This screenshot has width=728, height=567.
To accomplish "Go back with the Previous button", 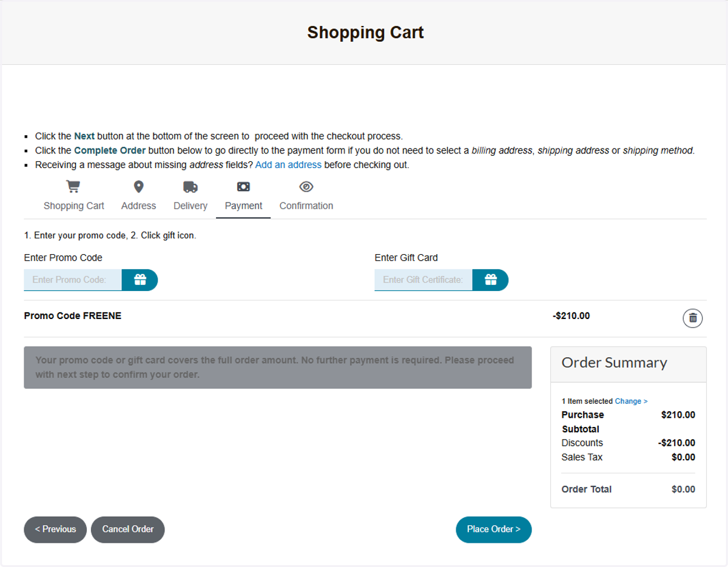I will click(x=55, y=529).
